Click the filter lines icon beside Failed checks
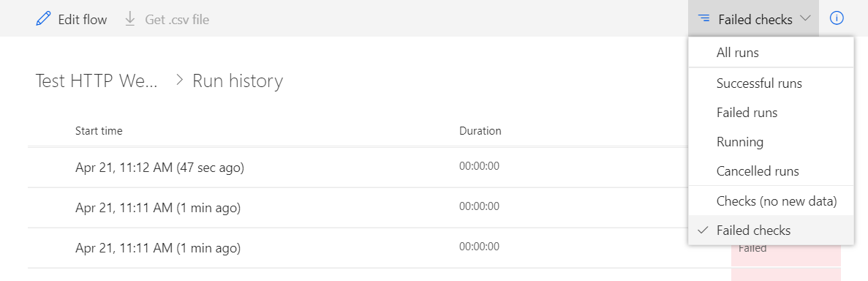 pos(703,19)
